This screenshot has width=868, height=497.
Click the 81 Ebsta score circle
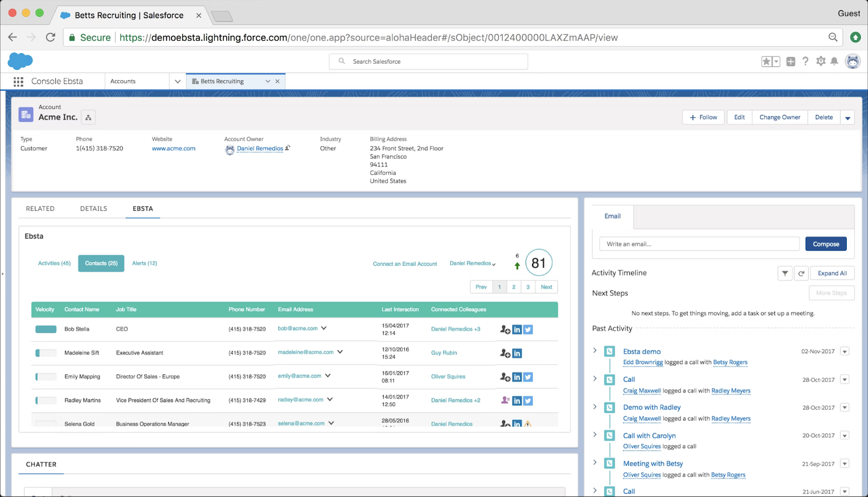click(539, 263)
